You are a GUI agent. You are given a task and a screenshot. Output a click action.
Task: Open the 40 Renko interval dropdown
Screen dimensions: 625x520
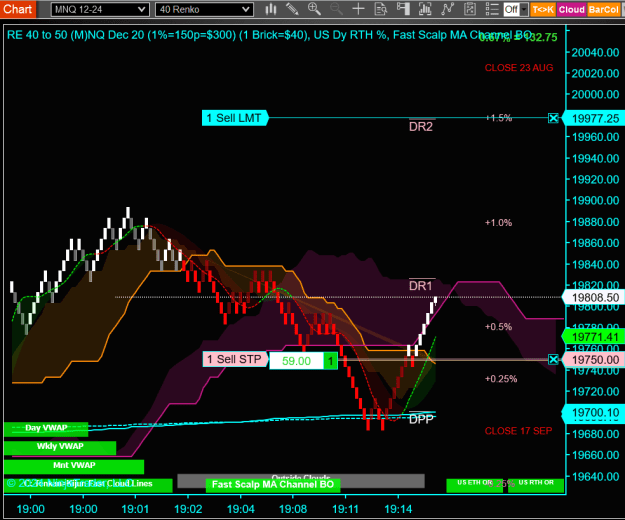click(x=204, y=9)
